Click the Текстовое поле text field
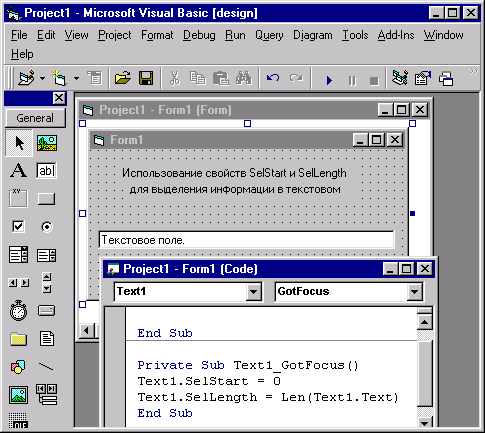This screenshot has width=485, height=433. pyautogui.click(x=246, y=240)
